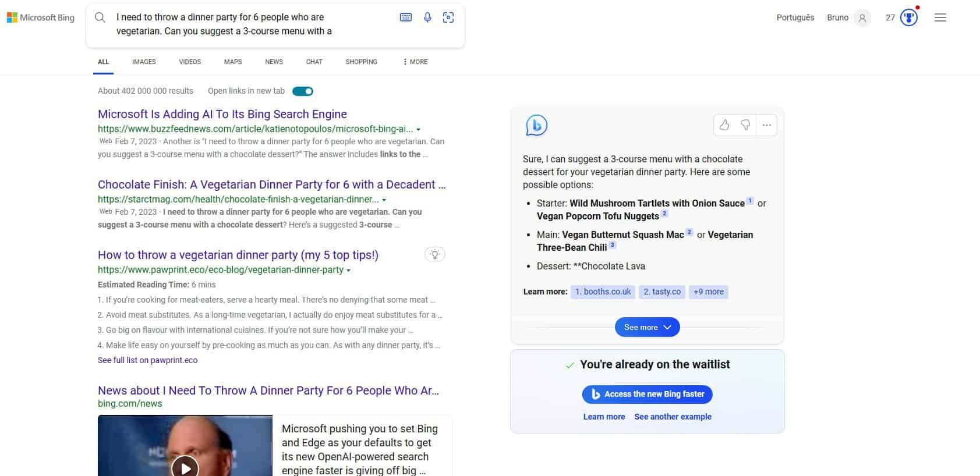Viewport: 980px width, 476px height.
Task: Open the on-screen keyboard icon
Action: 406,17
